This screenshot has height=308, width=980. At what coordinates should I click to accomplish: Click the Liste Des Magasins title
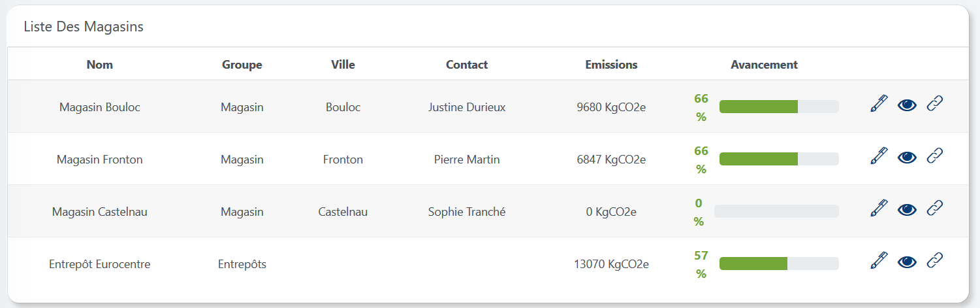click(84, 27)
